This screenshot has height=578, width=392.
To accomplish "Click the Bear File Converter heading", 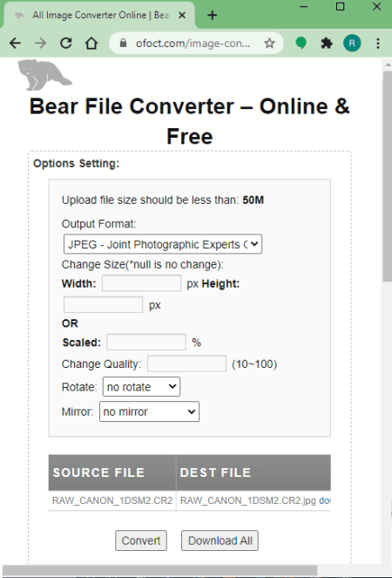I will (190, 121).
